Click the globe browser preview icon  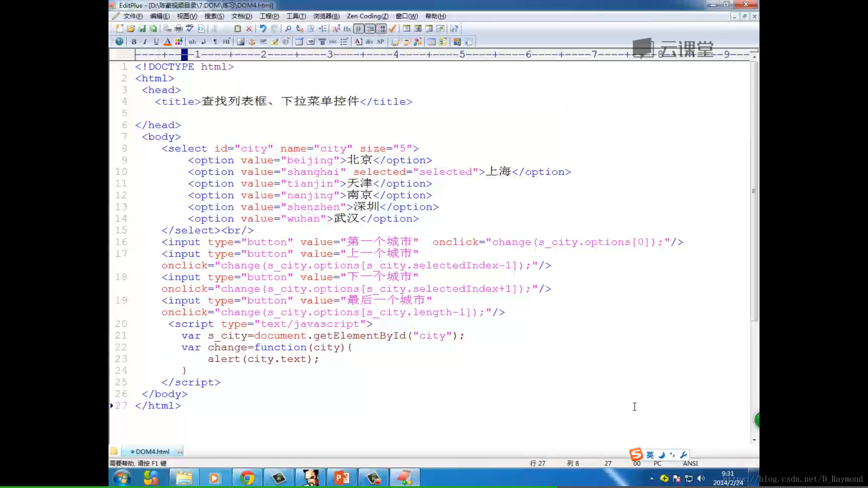tap(119, 42)
